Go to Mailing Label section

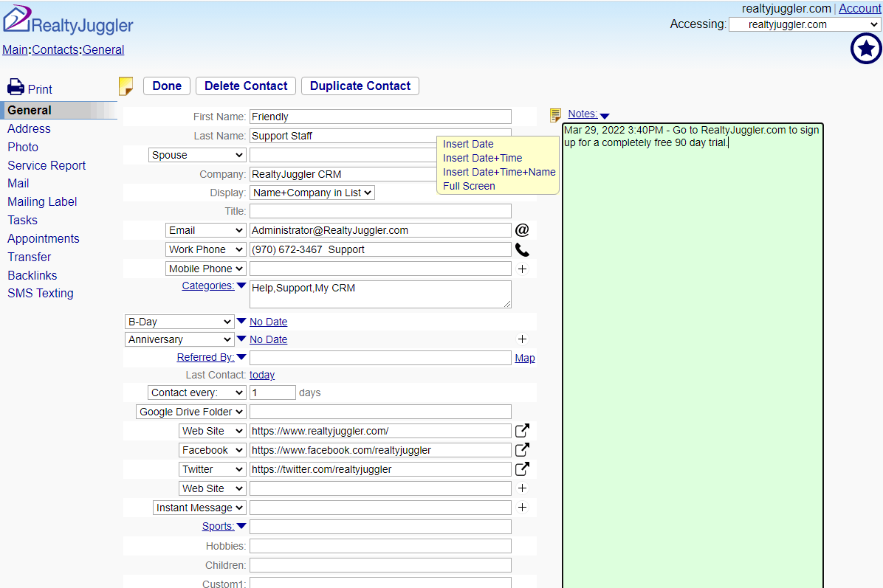(42, 202)
